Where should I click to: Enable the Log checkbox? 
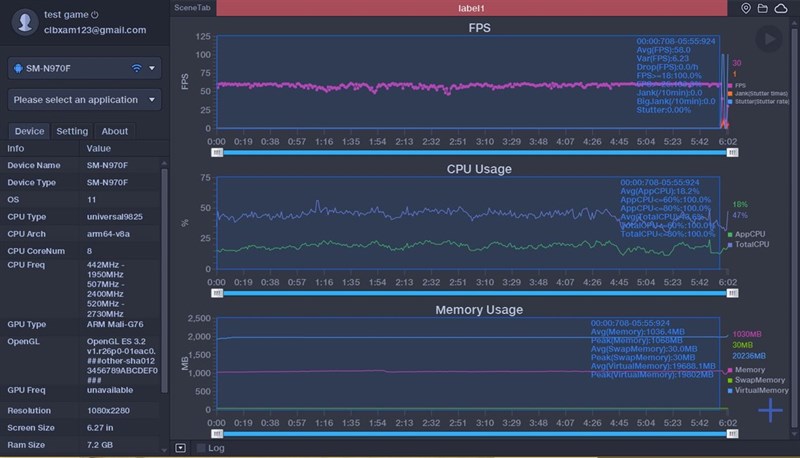pos(201,448)
